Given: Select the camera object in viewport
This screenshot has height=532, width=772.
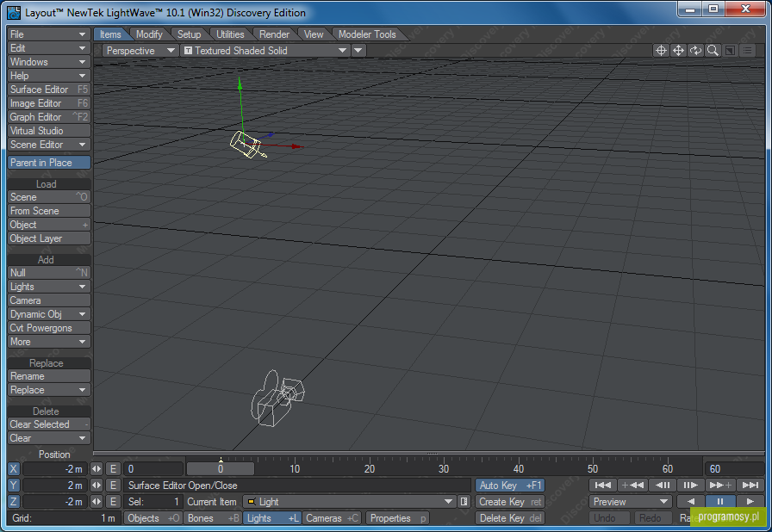Looking at the screenshot, I should (277, 400).
